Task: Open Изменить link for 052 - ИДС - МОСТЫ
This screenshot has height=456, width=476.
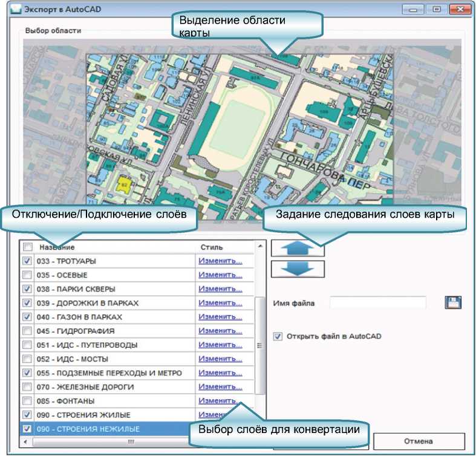Action: [x=220, y=359]
